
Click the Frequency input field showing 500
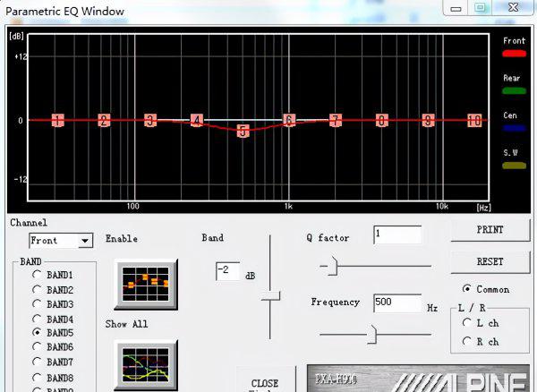click(396, 303)
